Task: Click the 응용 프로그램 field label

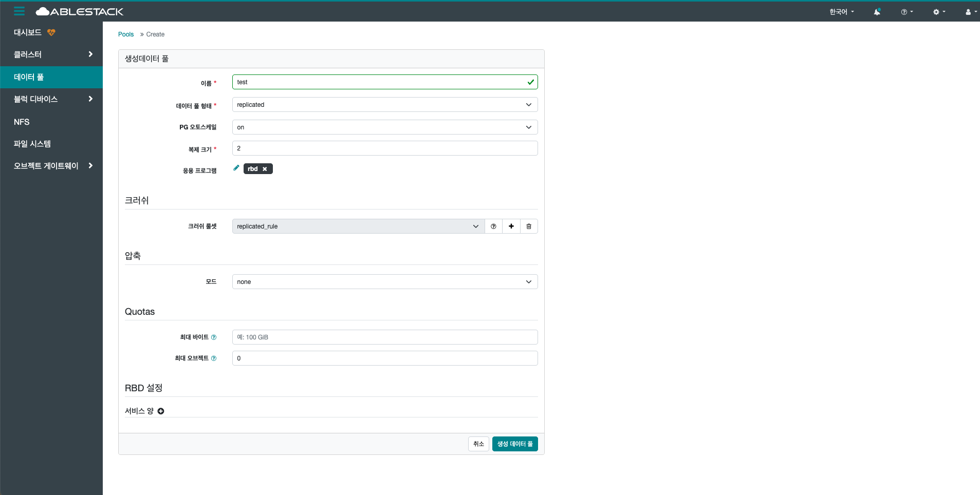Action: 200,170
